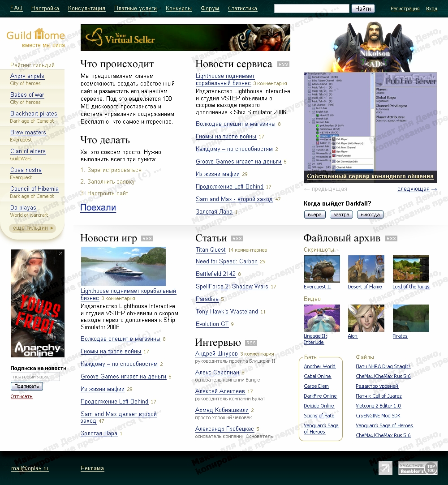This screenshot has width=448, height=485.
Task: Open the Lineage II: Interlude video thumbnail
Action: coord(322,318)
